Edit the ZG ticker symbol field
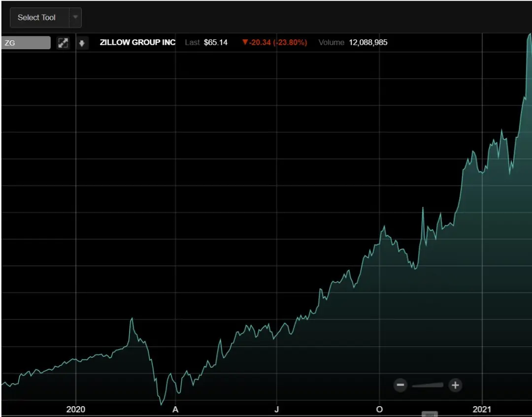Viewport: 532px width, 417px height. pyautogui.click(x=26, y=43)
